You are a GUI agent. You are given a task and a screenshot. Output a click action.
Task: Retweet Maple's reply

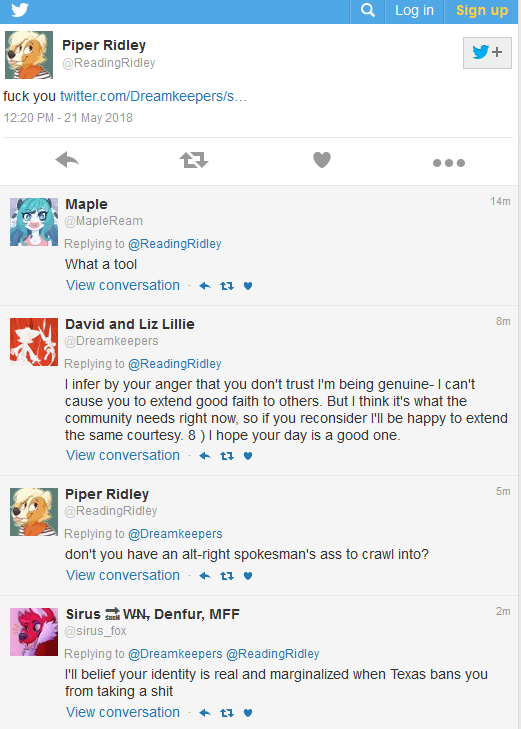227,286
